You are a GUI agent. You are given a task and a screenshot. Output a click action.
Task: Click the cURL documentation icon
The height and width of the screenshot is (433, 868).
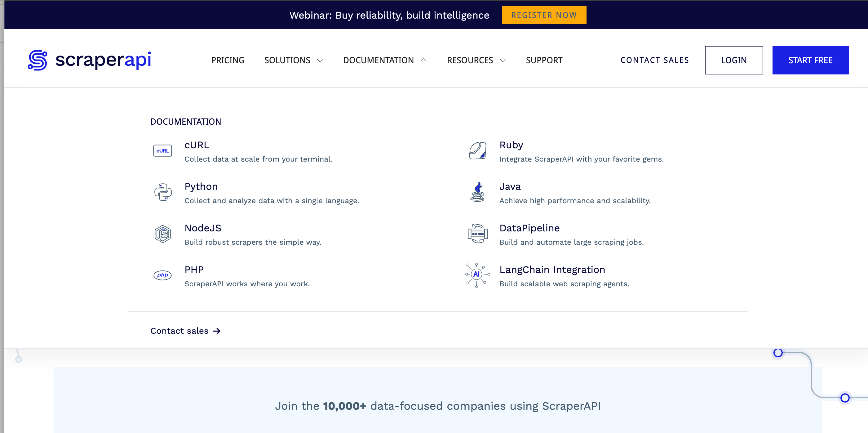coord(162,150)
